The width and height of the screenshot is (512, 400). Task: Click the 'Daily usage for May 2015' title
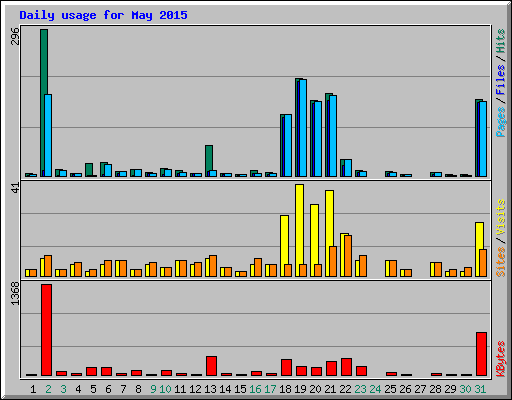[x=103, y=15]
